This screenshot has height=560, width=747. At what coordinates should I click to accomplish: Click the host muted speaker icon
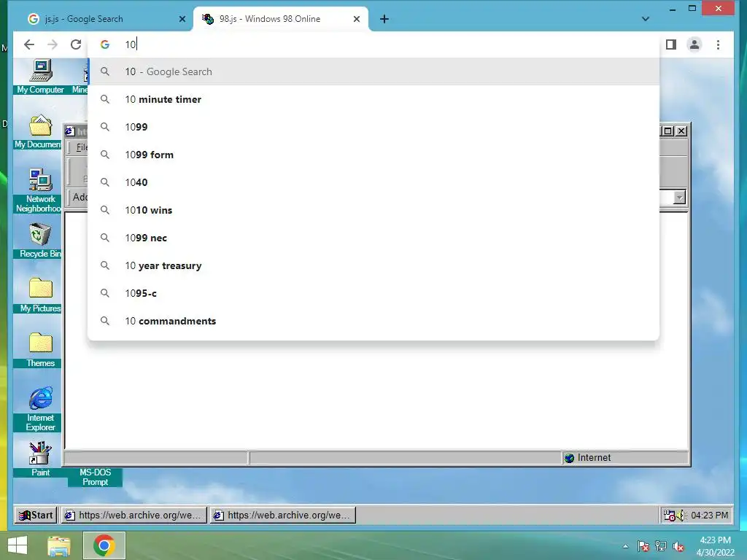tap(678, 546)
